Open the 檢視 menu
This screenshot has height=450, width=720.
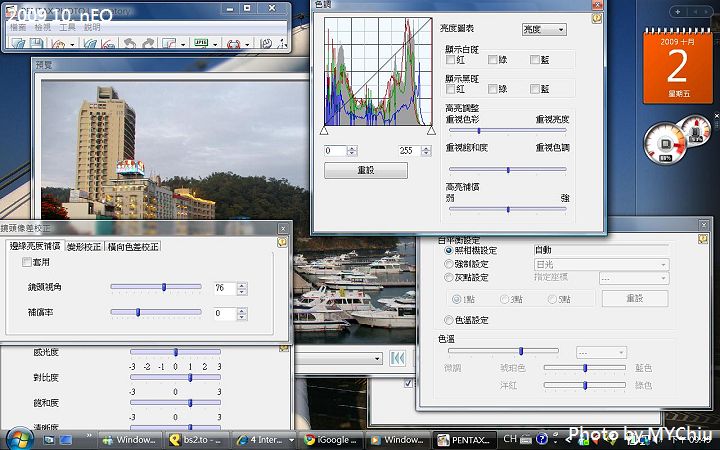(43, 27)
